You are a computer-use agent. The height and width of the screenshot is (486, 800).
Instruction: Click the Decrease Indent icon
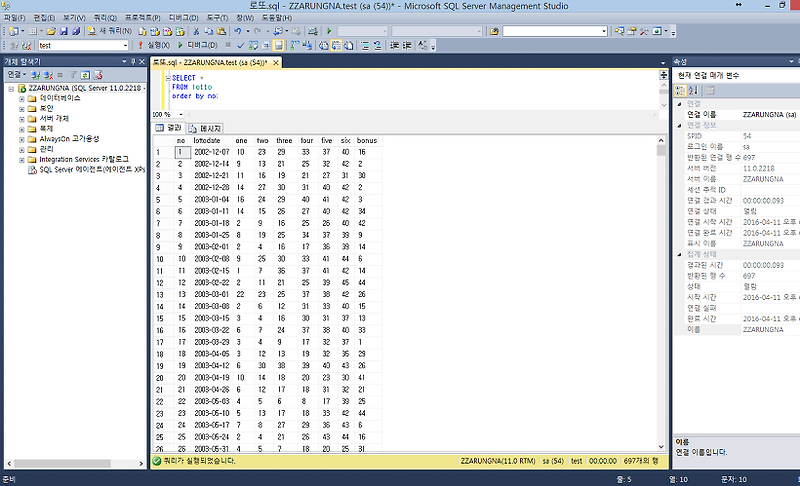[x=394, y=45]
